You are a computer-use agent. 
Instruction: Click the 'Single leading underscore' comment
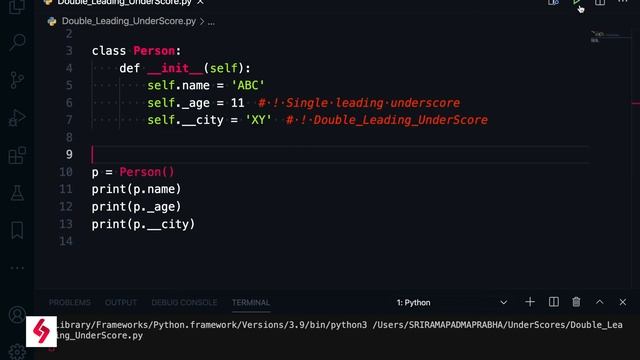(x=359, y=103)
